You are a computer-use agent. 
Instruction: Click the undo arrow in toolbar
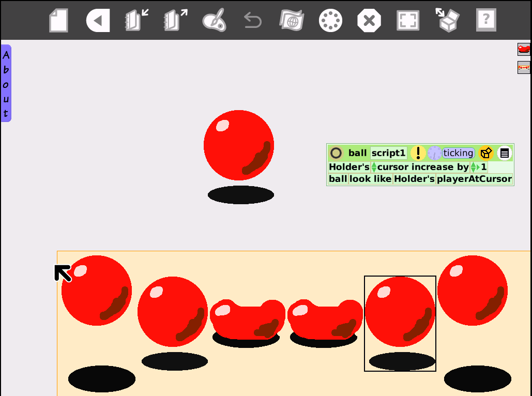[252, 21]
